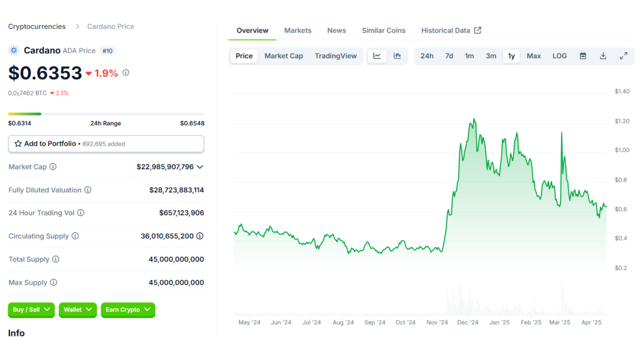
Task: Click the Cardano logo icon
Action: [x=14, y=50]
